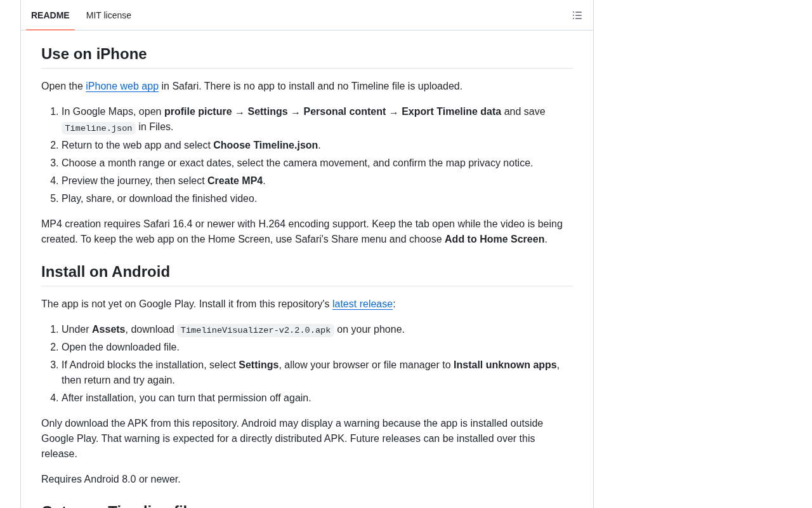
Task: Click the 'Play, share, or download' step
Action: pos(159,198)
